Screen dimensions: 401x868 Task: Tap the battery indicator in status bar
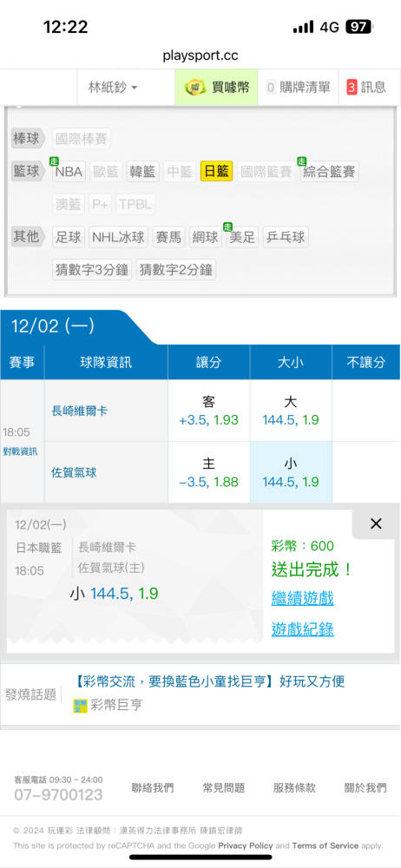point(359,27)
